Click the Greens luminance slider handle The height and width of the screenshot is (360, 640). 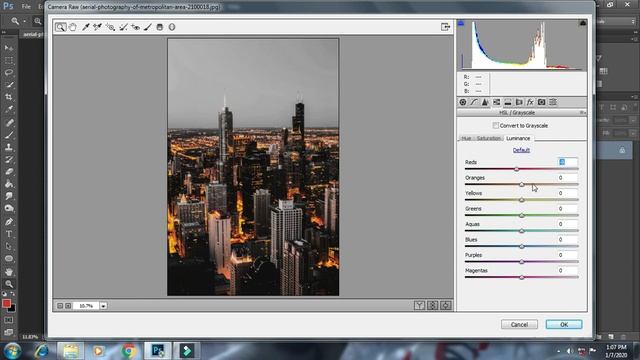pyautogui.click(x=522, y=216)
